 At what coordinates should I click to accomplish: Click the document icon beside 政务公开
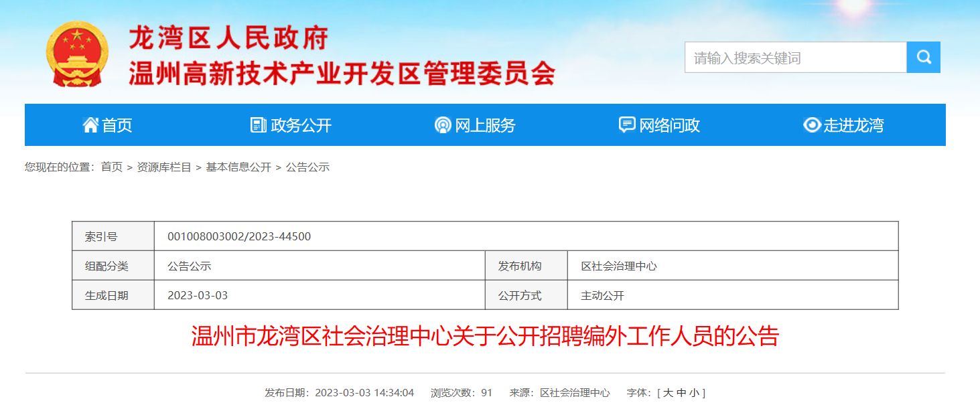point(258,125)
